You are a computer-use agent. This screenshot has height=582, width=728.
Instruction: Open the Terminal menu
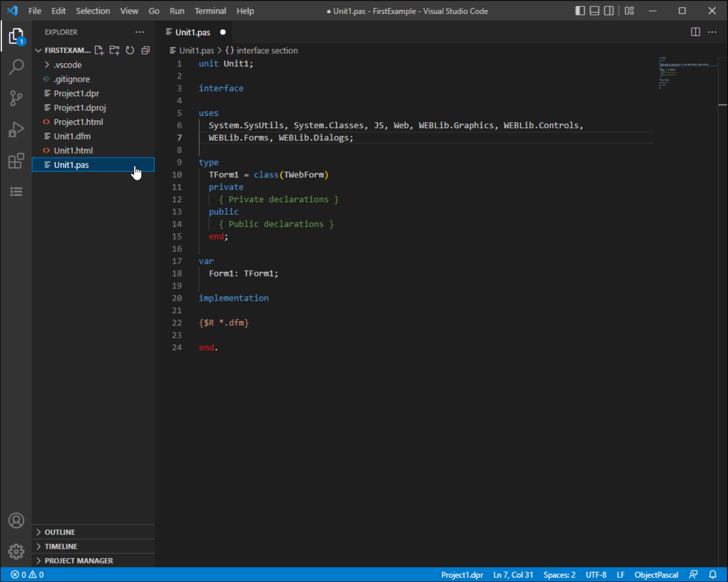(x=210, y=11)
